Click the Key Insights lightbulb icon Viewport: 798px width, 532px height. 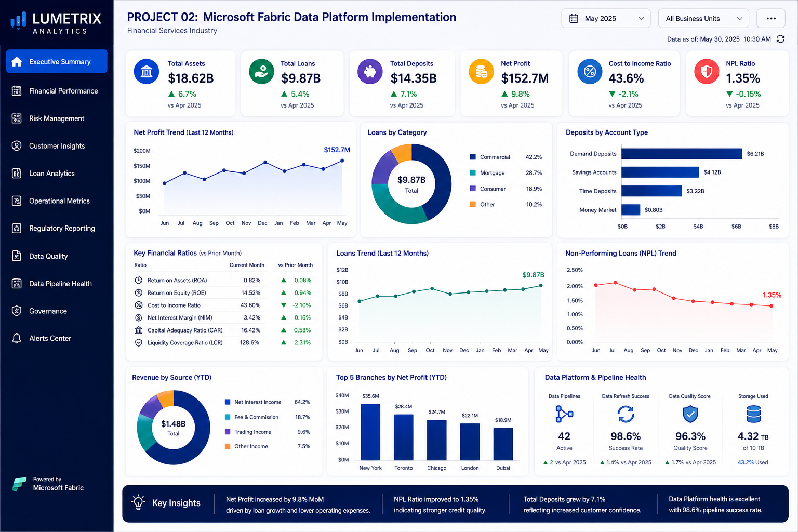pyautogui.click(x=138, y=502)
